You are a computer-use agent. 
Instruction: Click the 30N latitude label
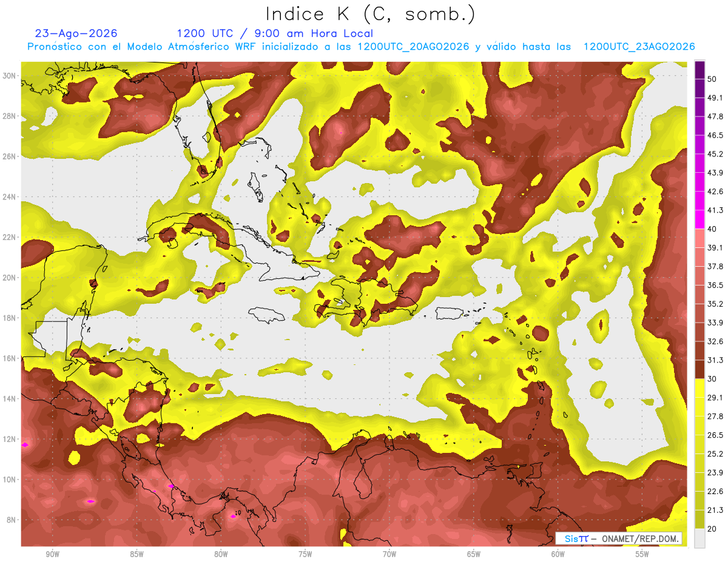[x=9, y=76]
